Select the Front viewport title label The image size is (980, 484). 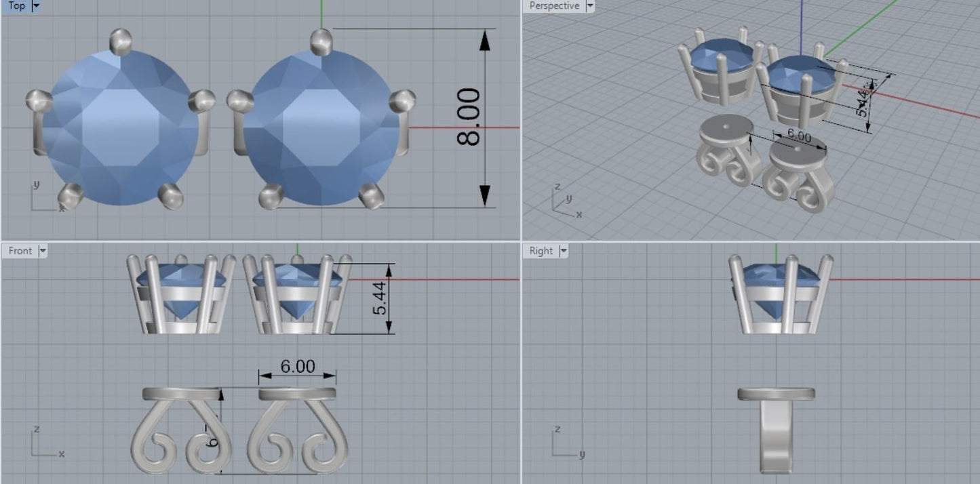coord(20,251)
